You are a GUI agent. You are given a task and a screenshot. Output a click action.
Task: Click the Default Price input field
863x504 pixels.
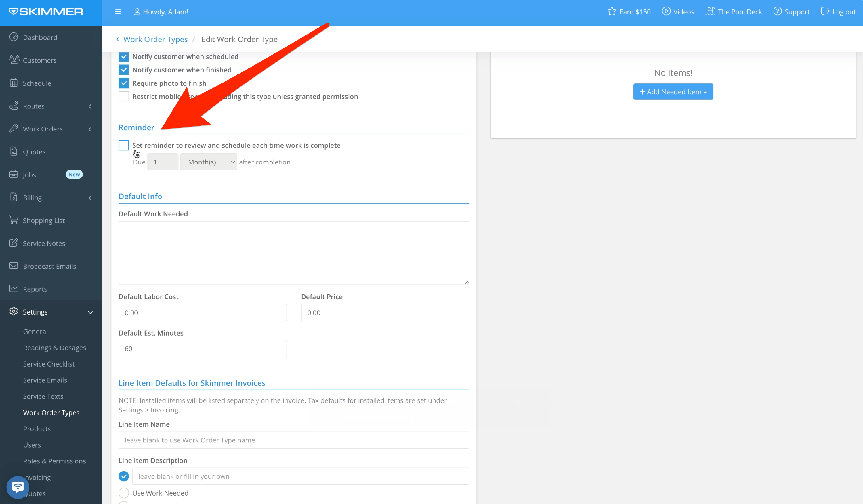pyautogui.click(x=385, y=313)
